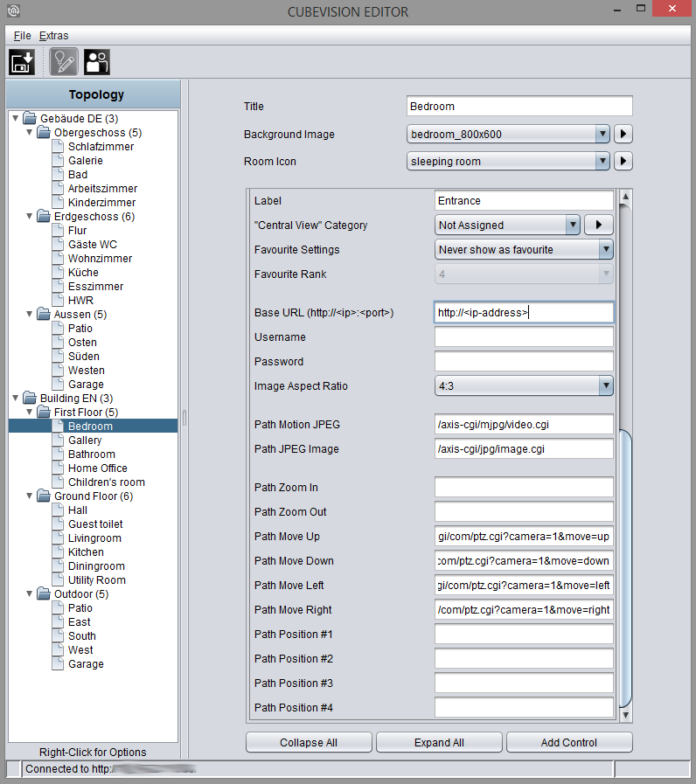Viewport: 696px width, 784px height.
Task: Collapse the Obergeschoss tree node
Action: coord(30,133)
